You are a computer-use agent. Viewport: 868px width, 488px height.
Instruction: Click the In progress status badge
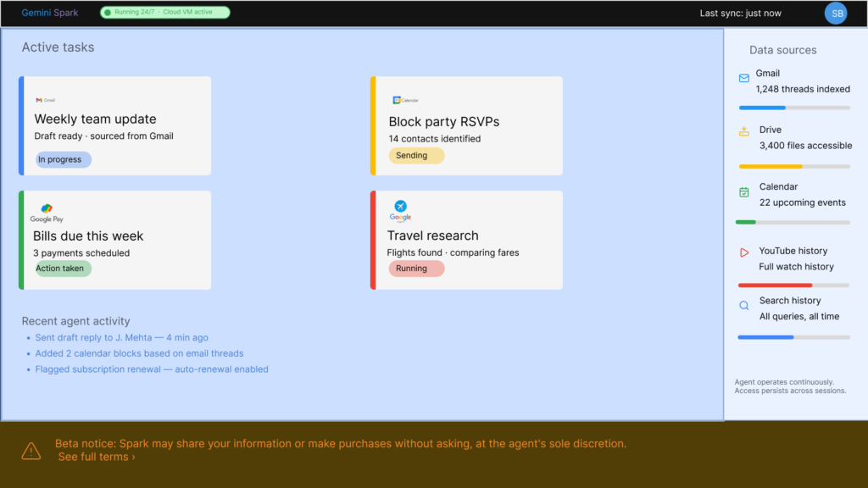point(63,159)
